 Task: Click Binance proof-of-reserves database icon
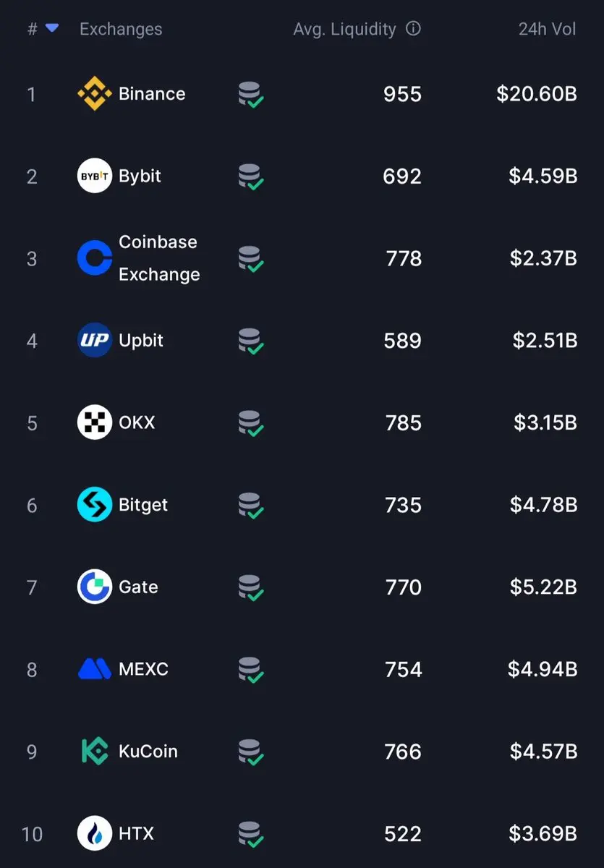250,95
